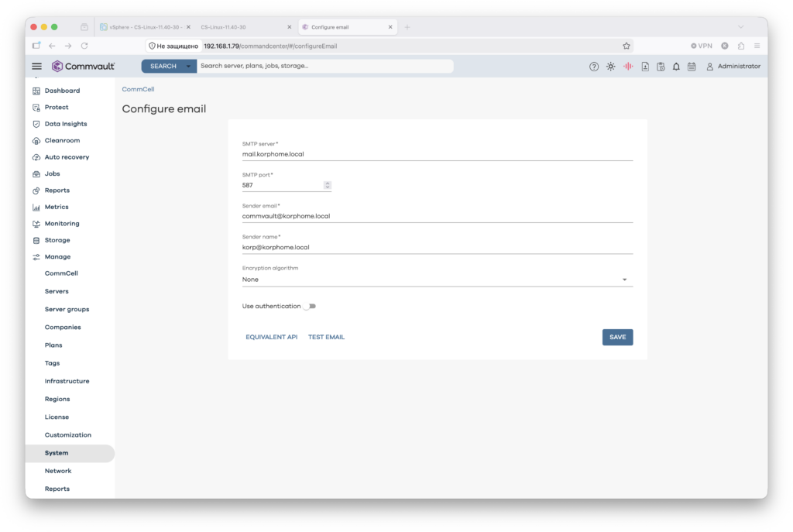This screenshot has height=532, width=793.
Task: Click the SAVE button
Action: [617, 338]
